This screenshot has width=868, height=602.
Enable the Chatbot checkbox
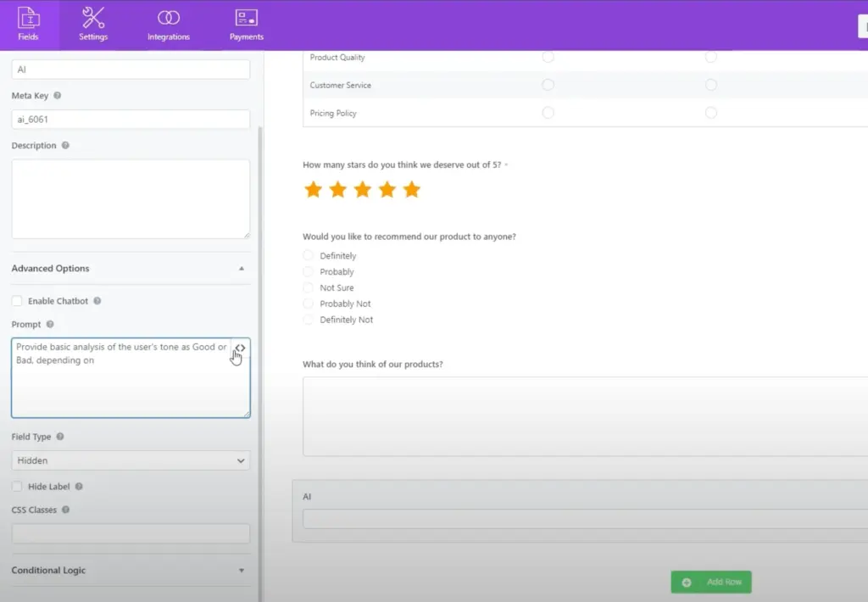pos(16,300)
